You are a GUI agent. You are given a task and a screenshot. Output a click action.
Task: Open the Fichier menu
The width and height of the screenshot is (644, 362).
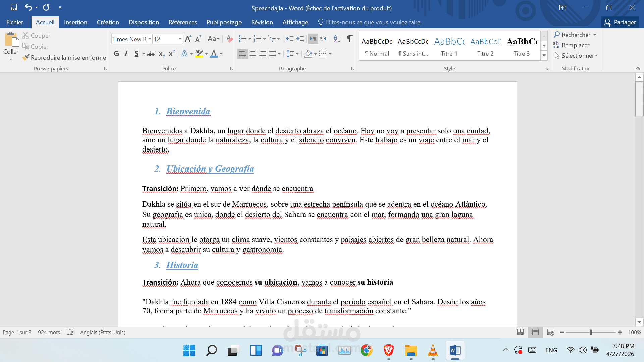(15, 22)
